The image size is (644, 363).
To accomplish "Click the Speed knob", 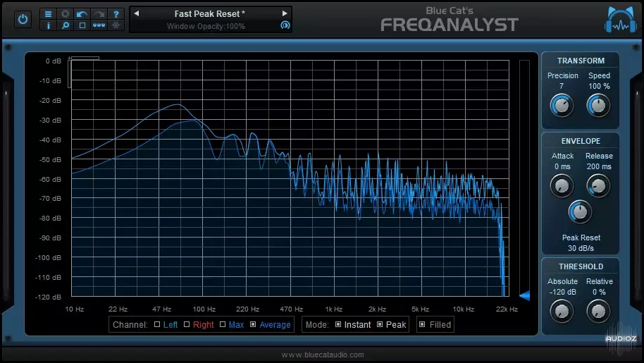I will coord(598,106).
